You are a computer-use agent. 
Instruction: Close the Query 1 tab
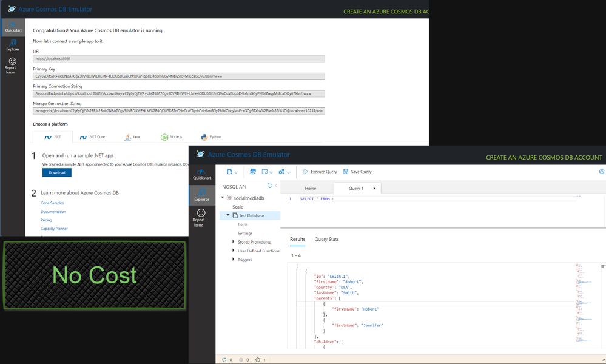point(374,188)
